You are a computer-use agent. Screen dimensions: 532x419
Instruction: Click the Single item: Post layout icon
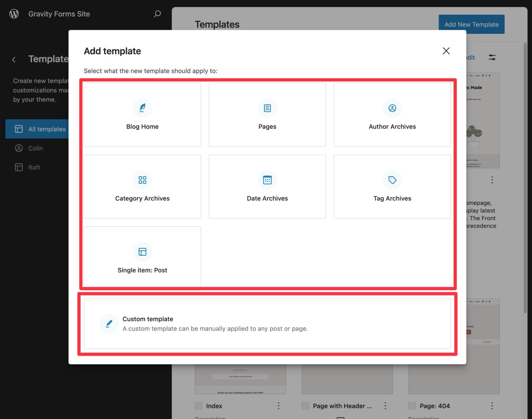142,252
